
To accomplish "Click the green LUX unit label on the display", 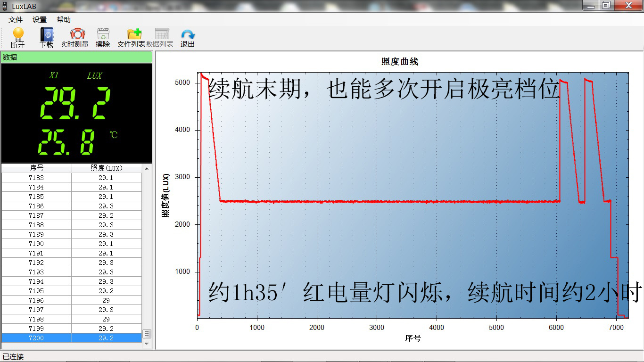I will tap(94, 75).
